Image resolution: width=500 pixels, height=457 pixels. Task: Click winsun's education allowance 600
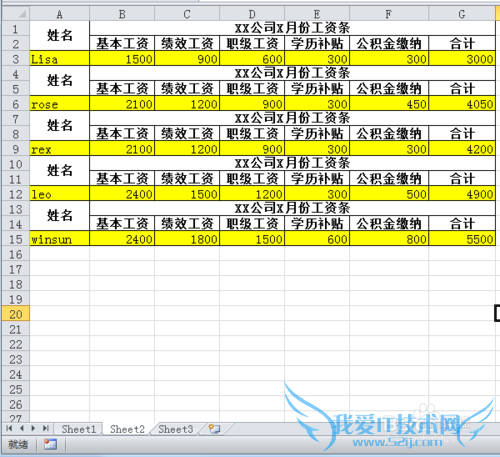317,239
